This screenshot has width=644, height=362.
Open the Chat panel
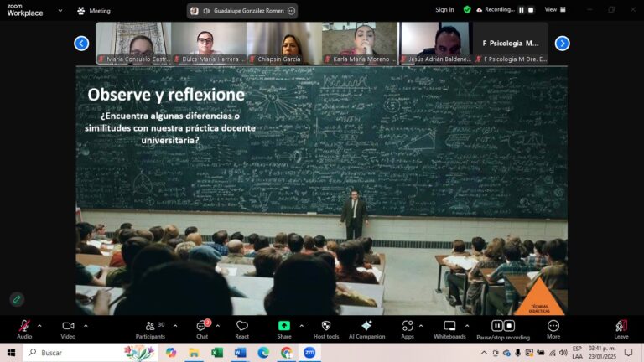[x=202, y=330]
